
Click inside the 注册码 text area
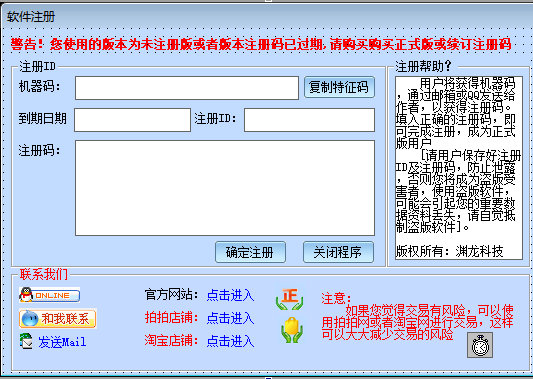[225, 188]
